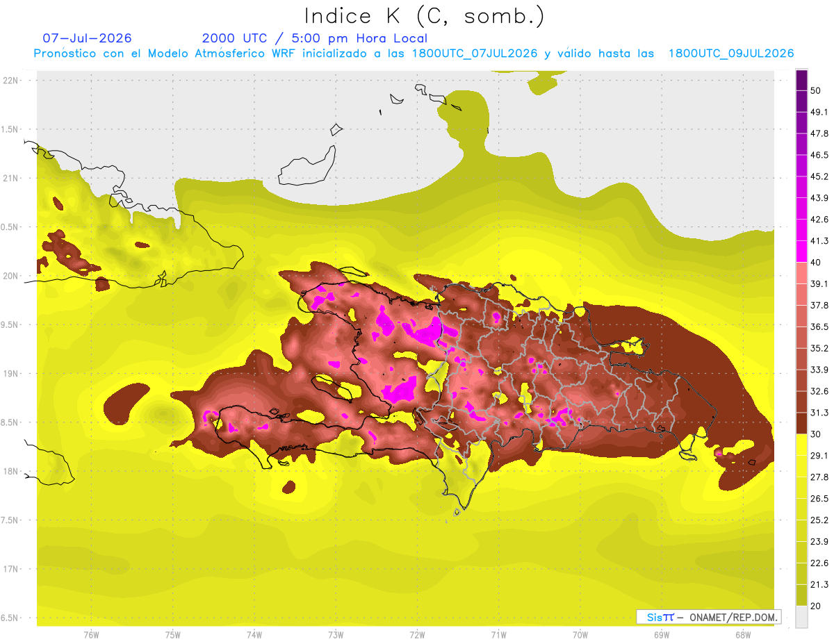Click the 'ONAMET/REP.DOM.' credit label
The width and height of the screenshot is (834, 644).
point(734,617)
